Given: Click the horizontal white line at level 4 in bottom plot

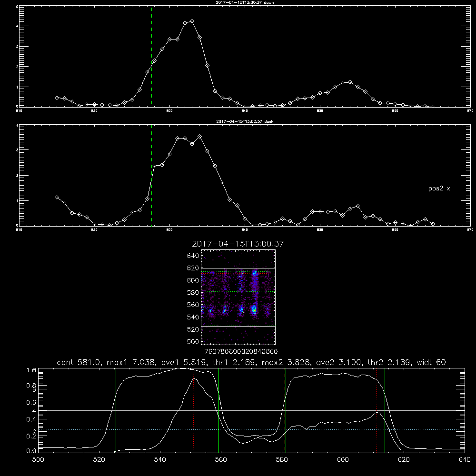Looking at the screenshot, I should [x=251, y=410].
